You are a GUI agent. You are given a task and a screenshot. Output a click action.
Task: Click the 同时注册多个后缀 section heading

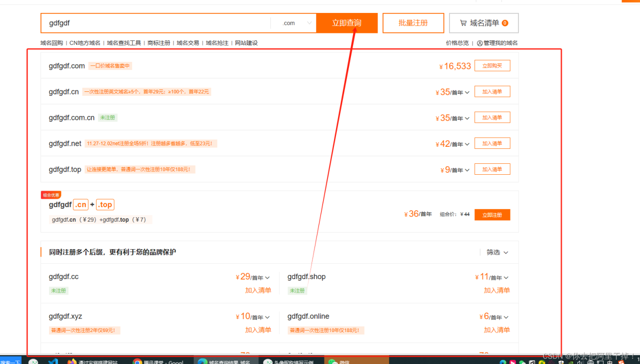tap(112, 253)
